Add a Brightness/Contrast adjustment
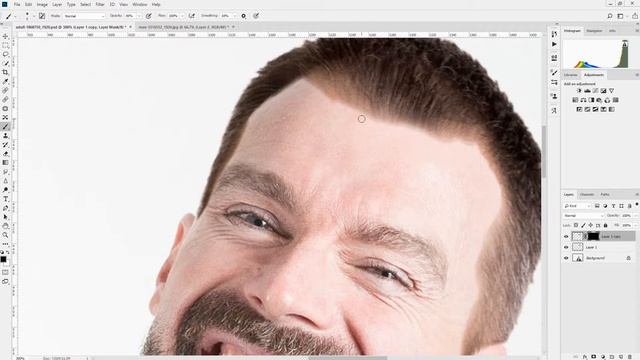The image size is (640, 360). 579,91
